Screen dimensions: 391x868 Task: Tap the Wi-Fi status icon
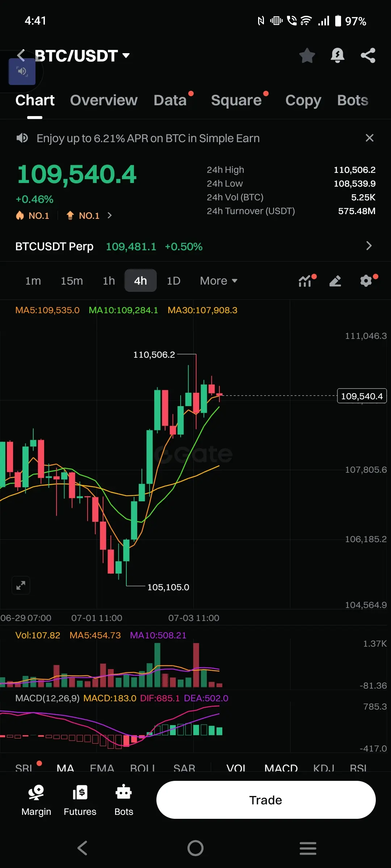[306, 21]
